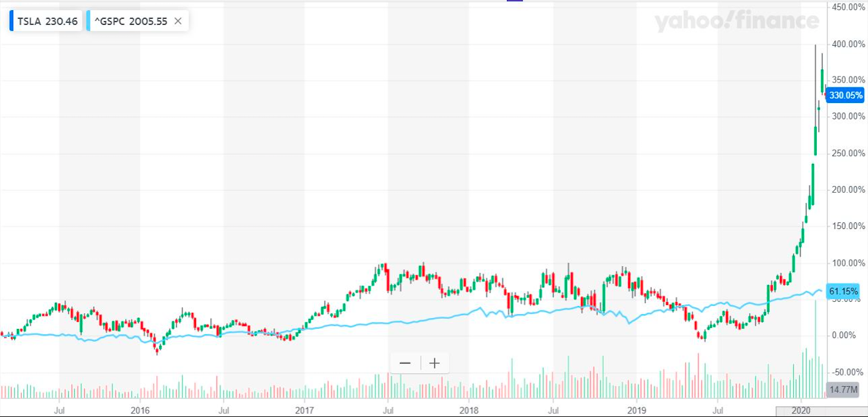
Task: Click the 450.00% axis label
Action: [848, 7]
